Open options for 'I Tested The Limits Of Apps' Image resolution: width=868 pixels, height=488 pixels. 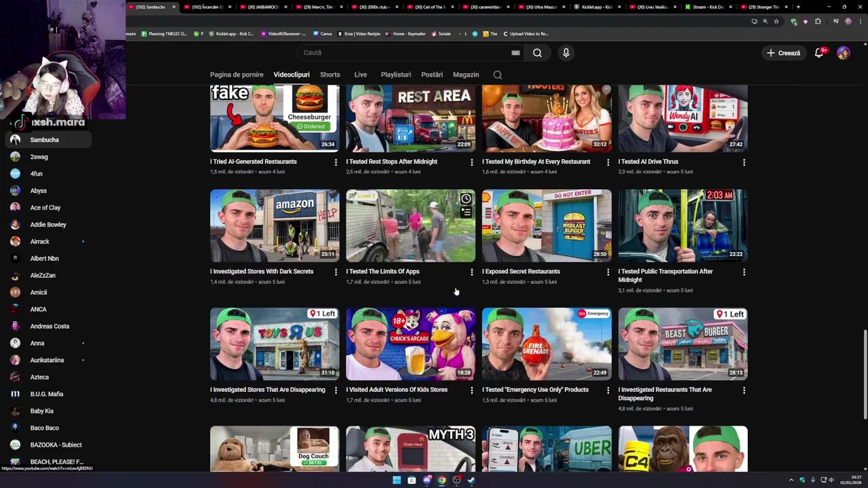472,272
